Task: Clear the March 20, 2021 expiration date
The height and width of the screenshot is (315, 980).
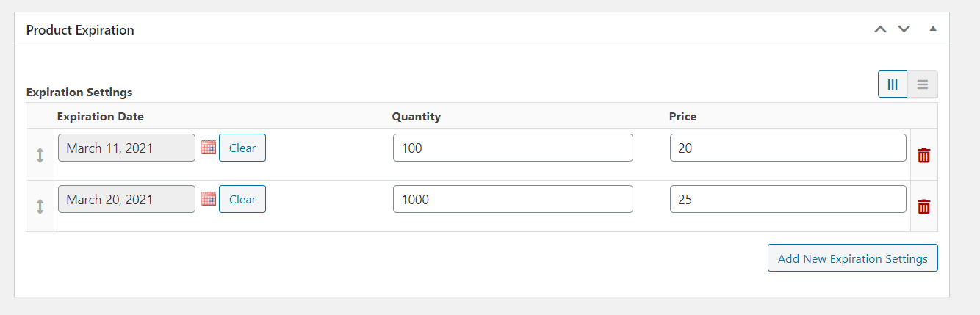Action: (242, 199)
